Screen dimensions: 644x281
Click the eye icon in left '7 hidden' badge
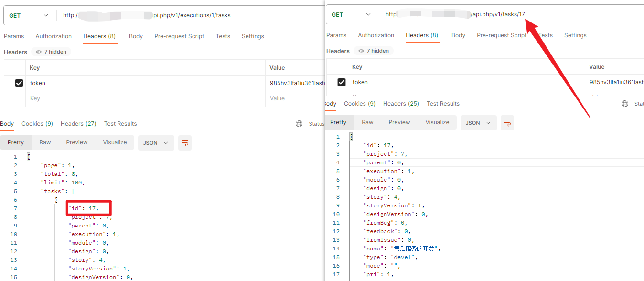pos(39,52)
